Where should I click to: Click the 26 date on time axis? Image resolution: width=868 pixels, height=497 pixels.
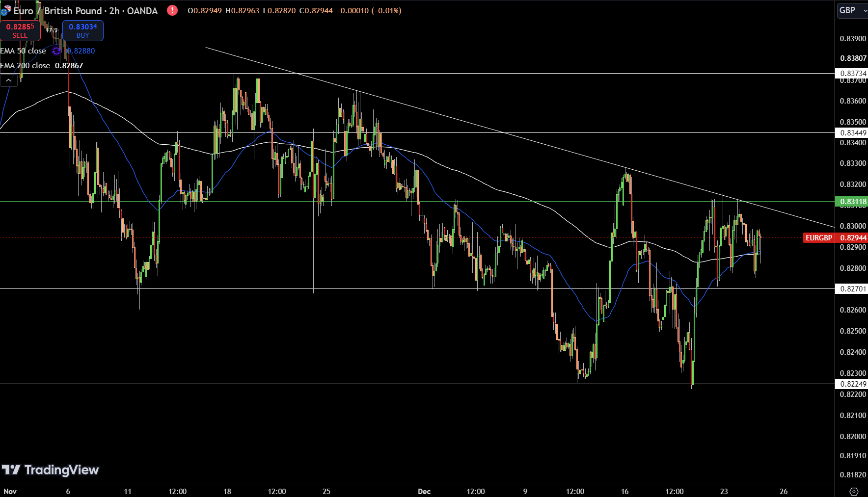pos(784,492)
